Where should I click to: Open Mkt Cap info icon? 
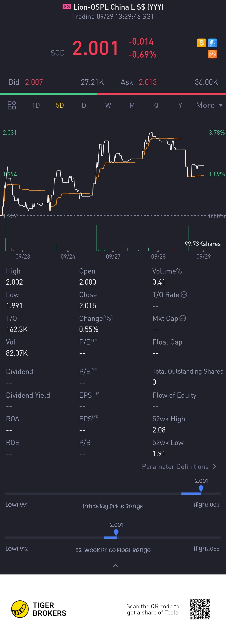tap(183, 318)
